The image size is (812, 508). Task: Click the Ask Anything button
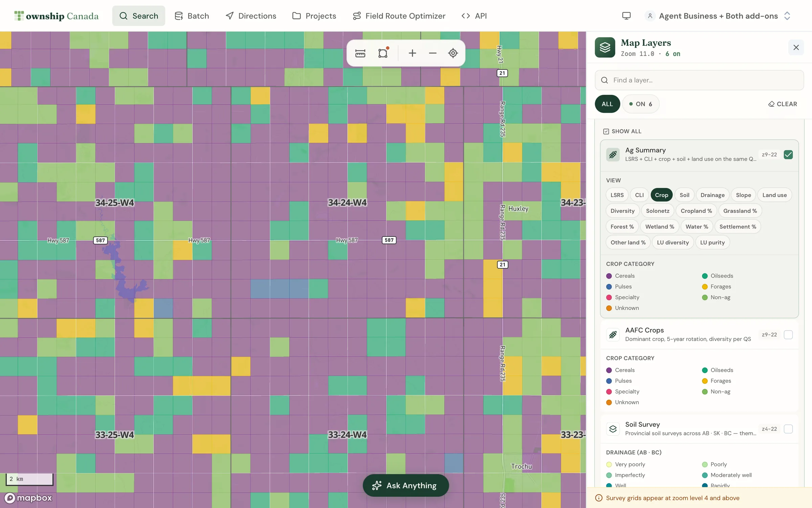(x=406, y=485)
